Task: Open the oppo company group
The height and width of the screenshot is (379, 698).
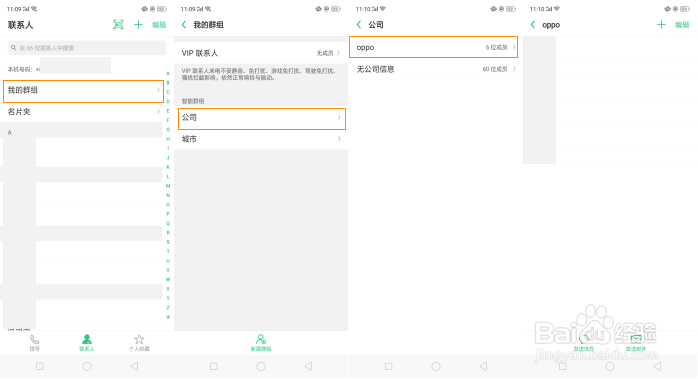Action: [434, 47]
